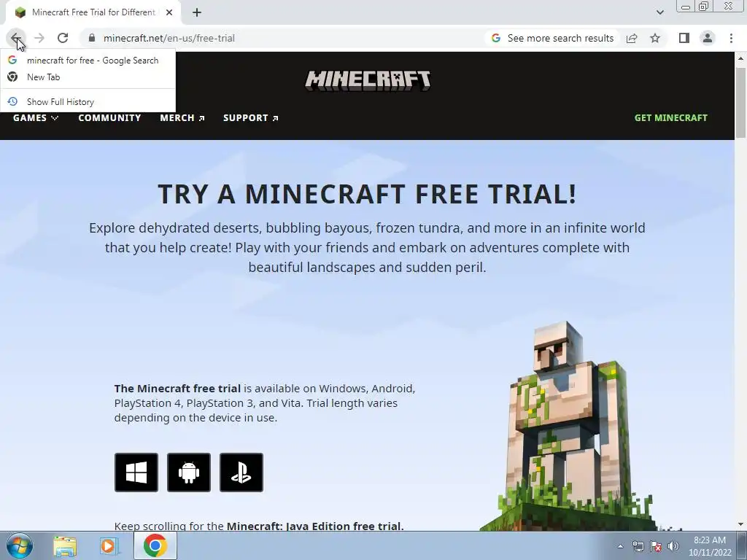Close the Minecraft Free Trial tab
Screen dimensions: 747x560
pos(169,12)
